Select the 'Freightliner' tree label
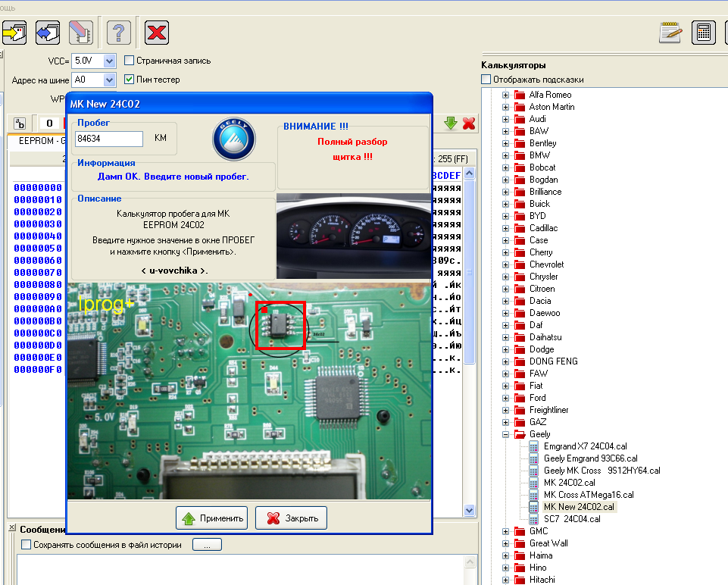Viewport: 728px width, 585px height. click(x=548, y=410)
